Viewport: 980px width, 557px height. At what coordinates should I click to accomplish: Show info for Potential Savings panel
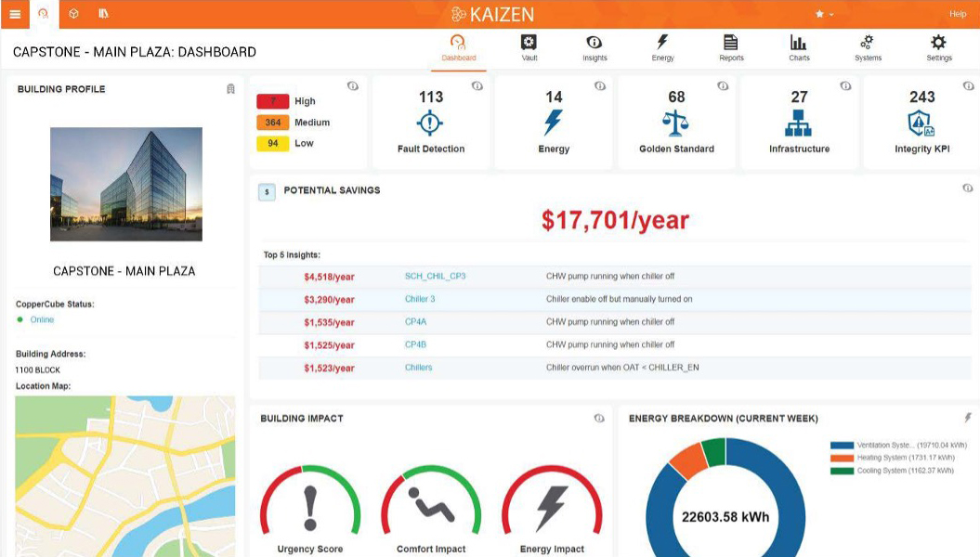(x=968, y=188)
